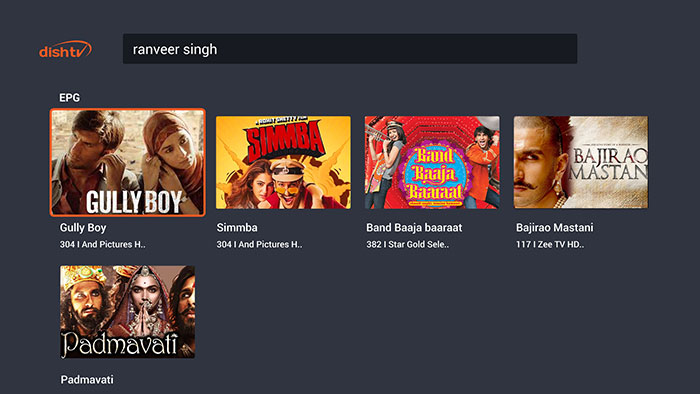The image size is (700, 394).
Task: Open the Padmavati poster thumbnail
Action: click(x=128, y=312)
